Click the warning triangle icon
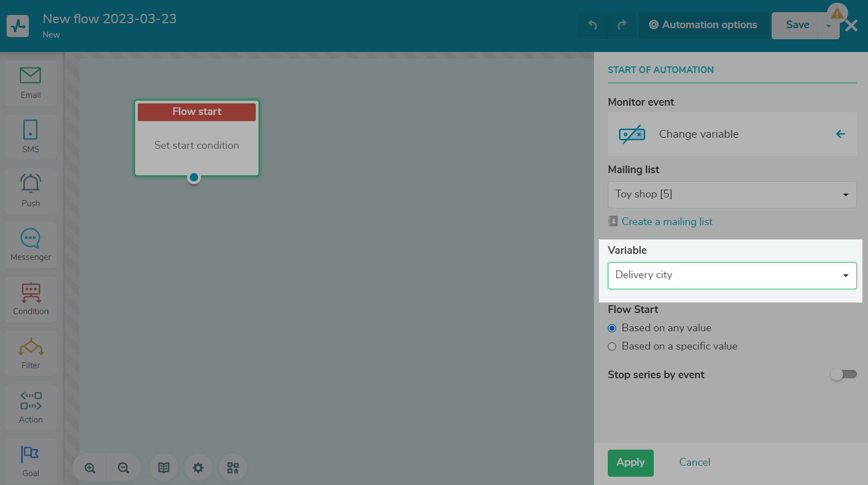Screen dimensions: 868x485 [837, 13]
